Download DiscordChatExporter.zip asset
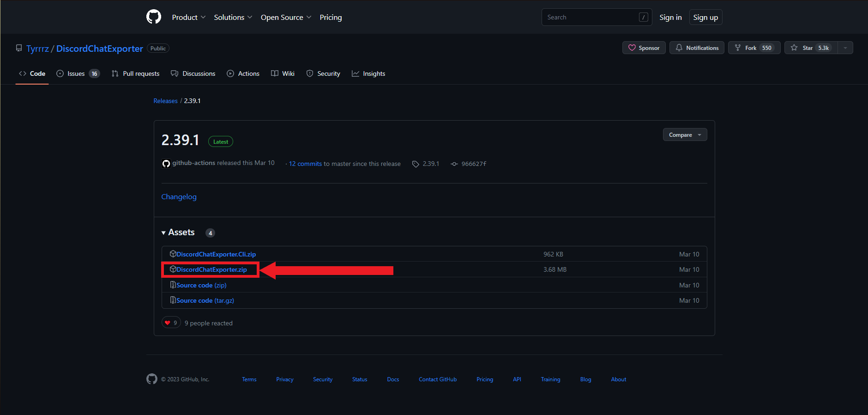Viewport: 868px width, 415px height. (x=211, y=269)
